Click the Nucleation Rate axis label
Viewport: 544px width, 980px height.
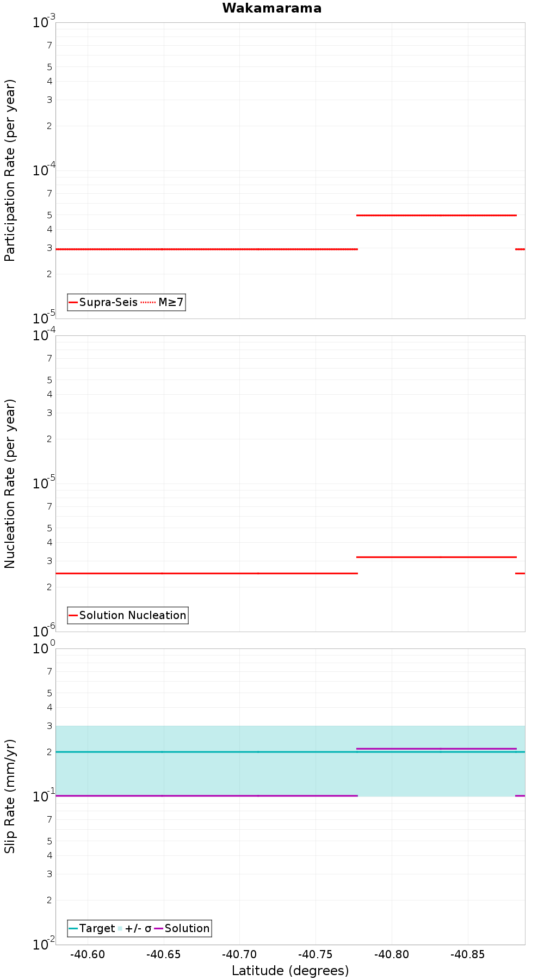pyautogui.click(x=10, y=483)
